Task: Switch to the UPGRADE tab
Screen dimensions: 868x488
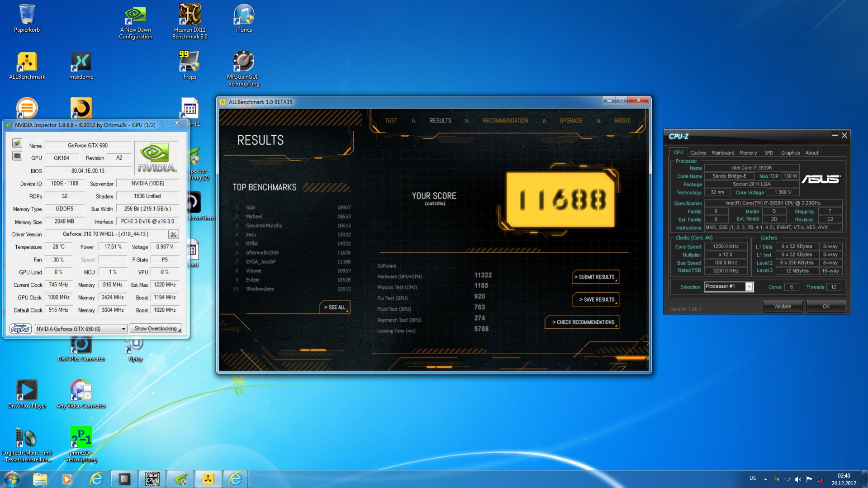Action: [571, 121]
